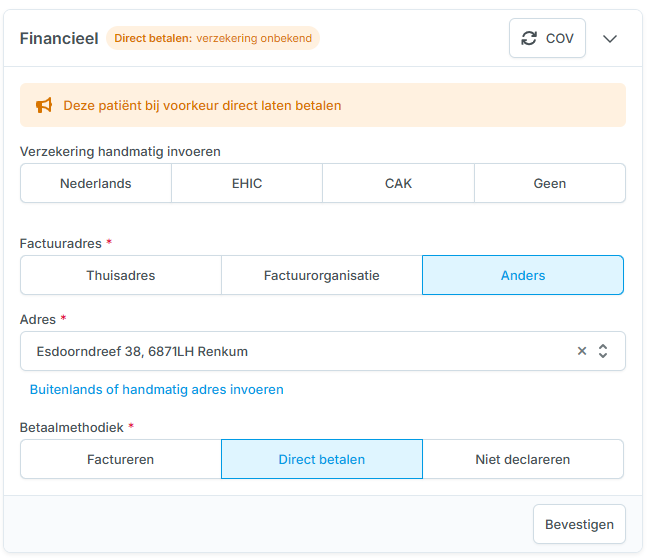The image size is (648, 558).
Task: Select CAK insurance option
Action: [x=398, y=184]
